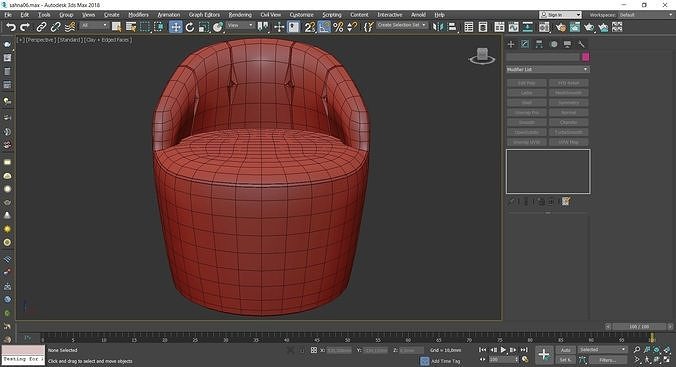
Task: Toggle Angle Snap
Action: (324, 27)
